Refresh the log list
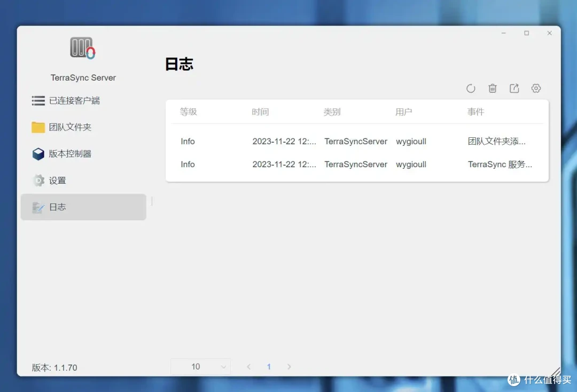 pos(471,89)
